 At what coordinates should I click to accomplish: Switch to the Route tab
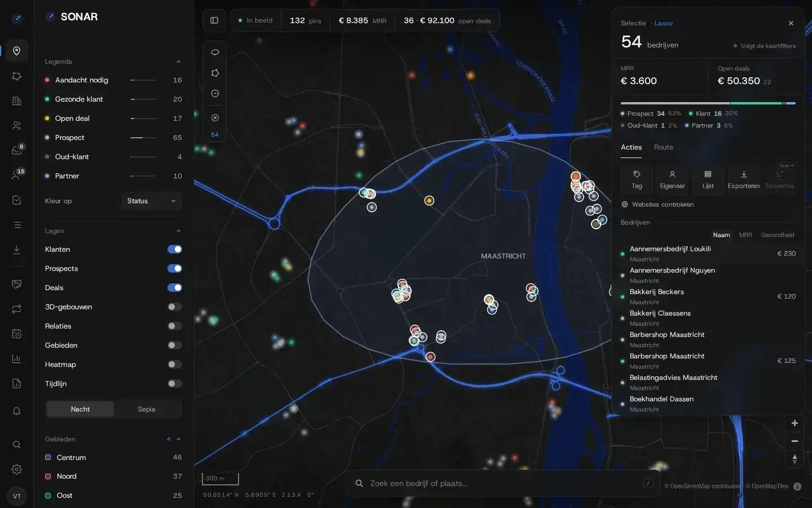664,147
